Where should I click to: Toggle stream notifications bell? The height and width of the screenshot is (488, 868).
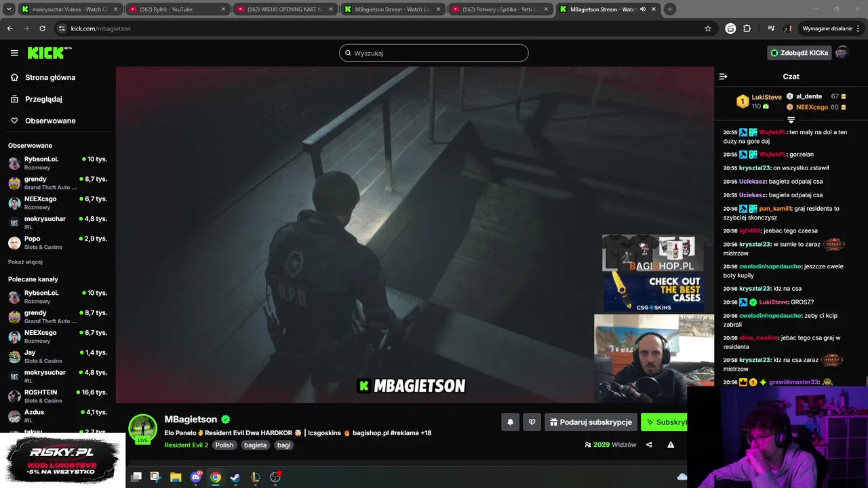(510, 422)
